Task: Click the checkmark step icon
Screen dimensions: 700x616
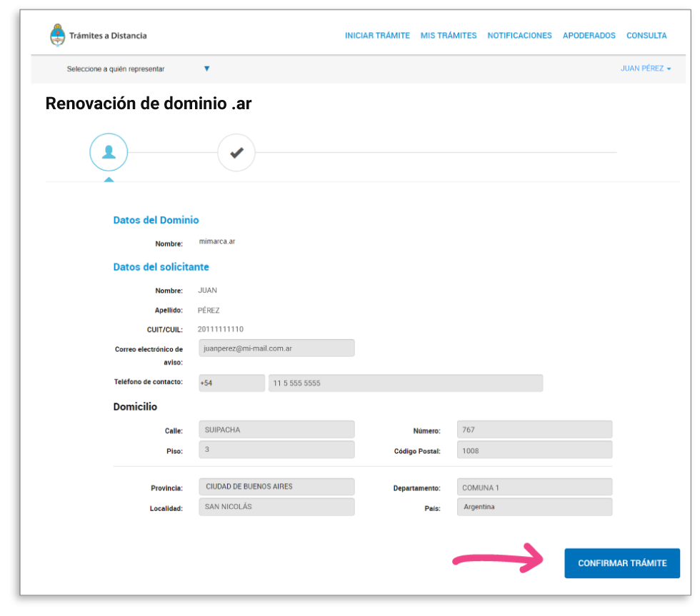Action: (236, 151)
